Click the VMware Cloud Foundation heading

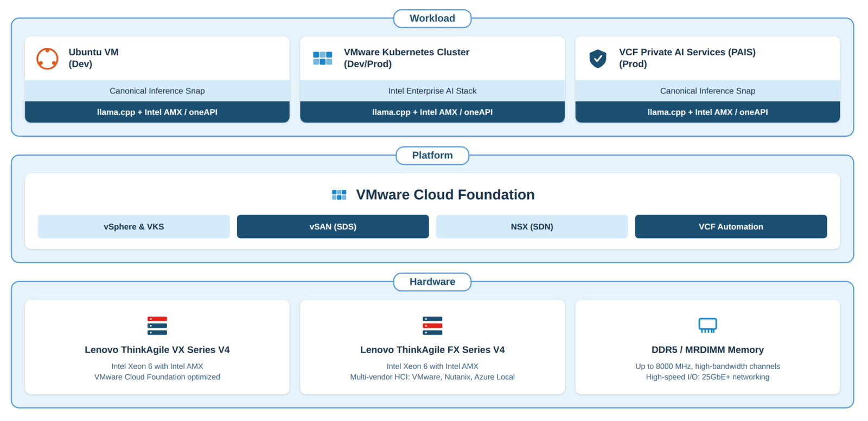445,195
